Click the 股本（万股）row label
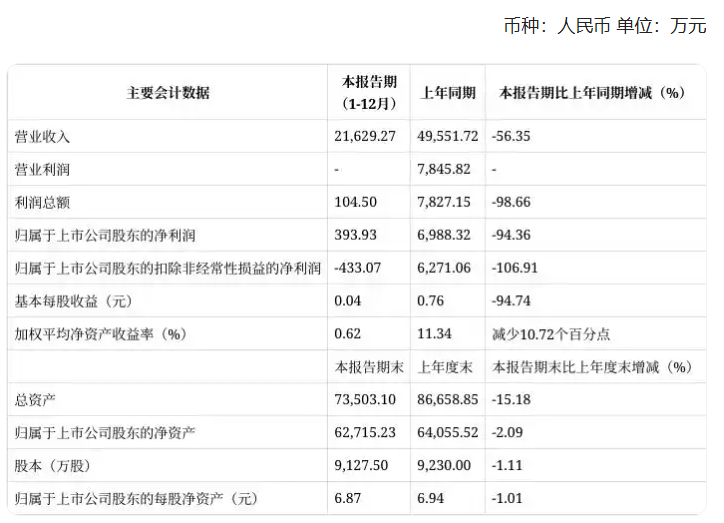 [x=52, y=464]
